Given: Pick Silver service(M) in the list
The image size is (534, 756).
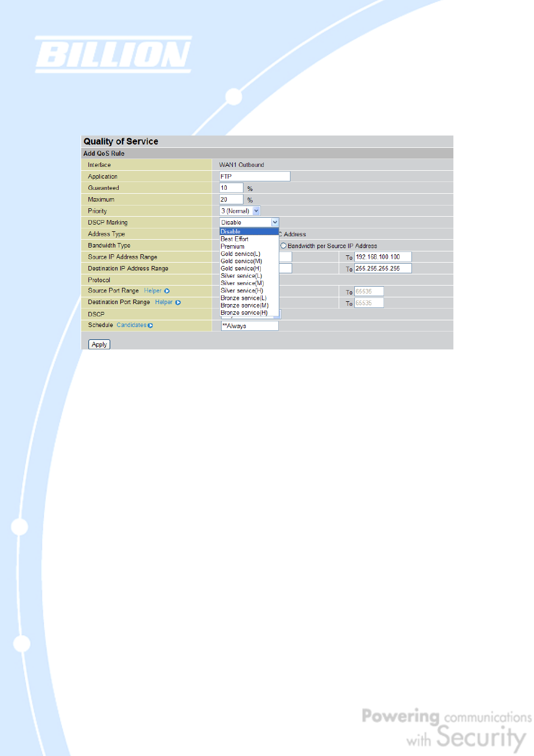Looking at the screenshot, I should point(242,283).
